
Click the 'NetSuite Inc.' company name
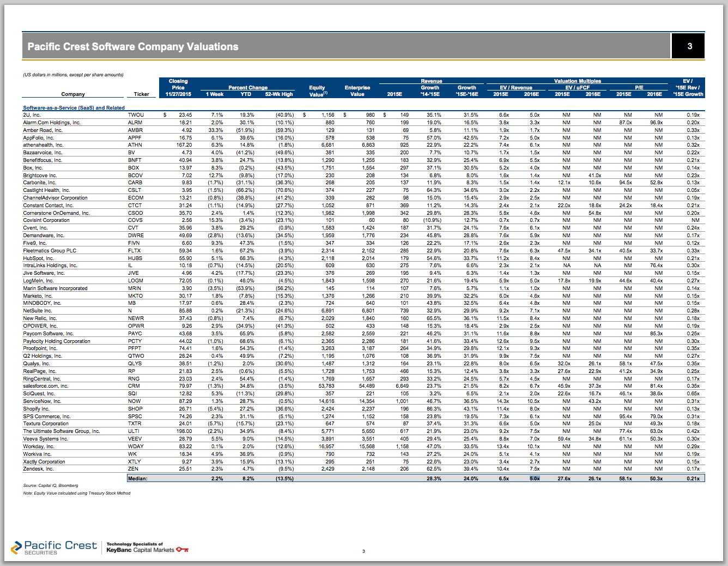(38, 311)
